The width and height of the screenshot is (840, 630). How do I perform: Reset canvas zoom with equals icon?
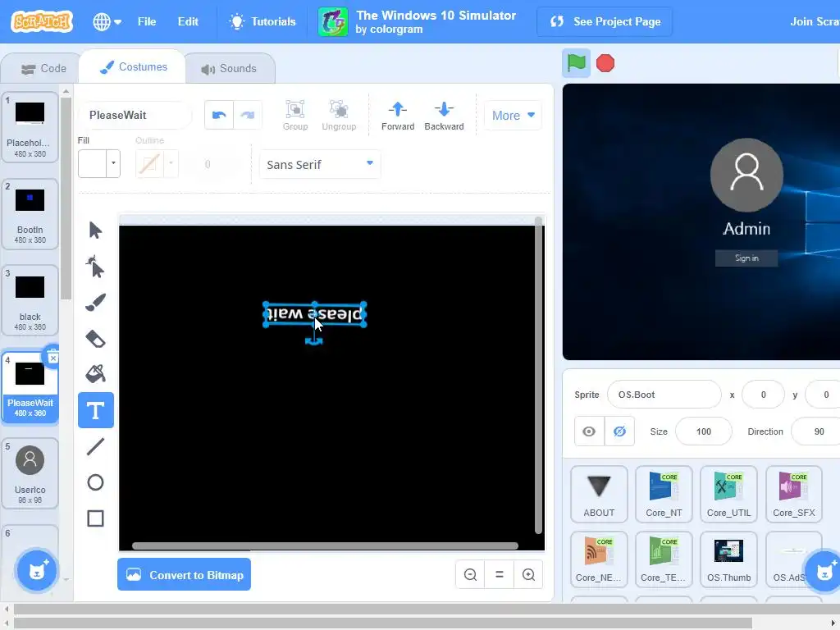(x=500, y=575)
